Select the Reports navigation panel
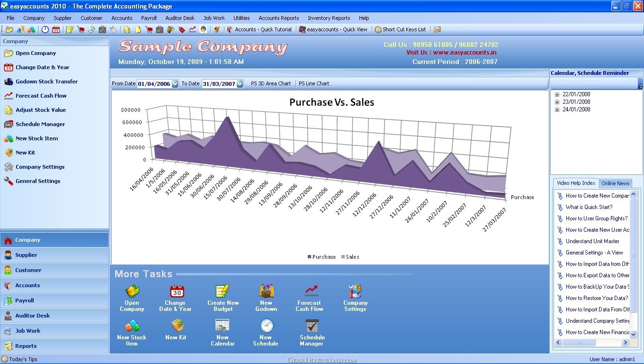This screenshot has height=364, width=644. [54, 346]
